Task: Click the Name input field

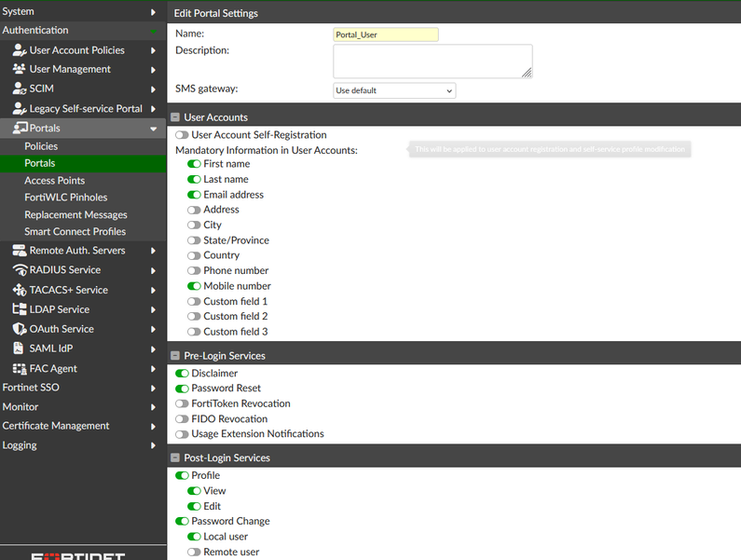Action: [386, 34]
